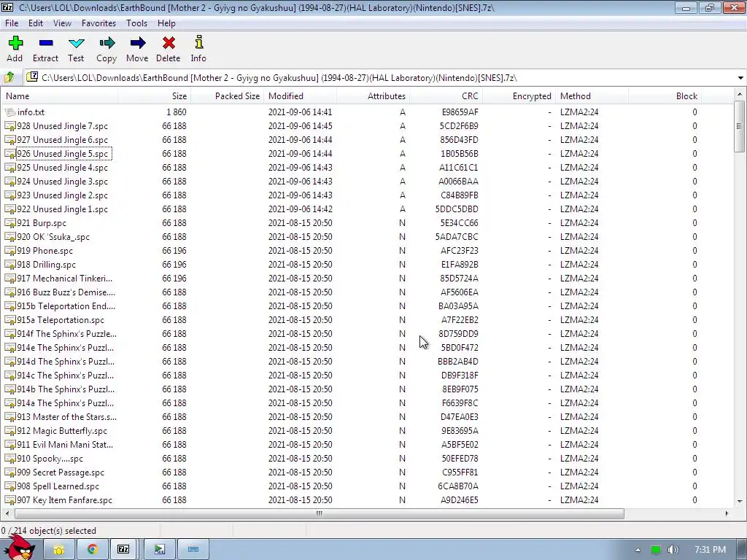The image size is (747, 560).
Task: Sort by the CRC column header
Action: coord(446,96)
